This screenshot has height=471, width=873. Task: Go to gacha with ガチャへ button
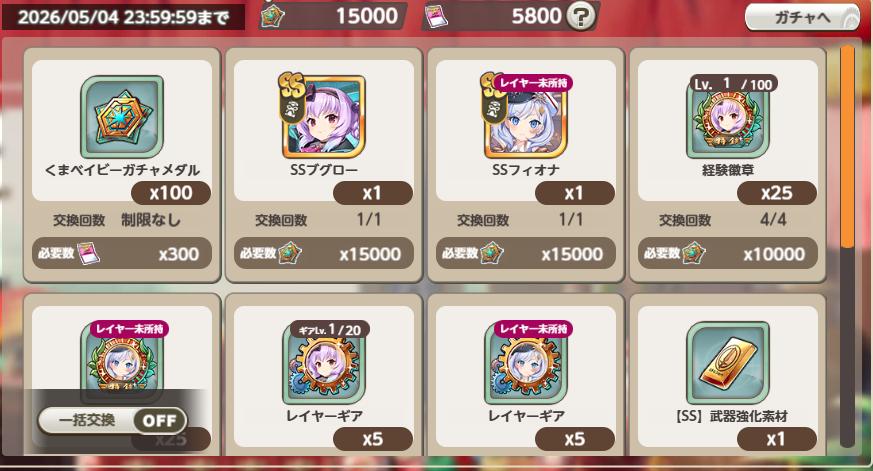coord(802,18)
